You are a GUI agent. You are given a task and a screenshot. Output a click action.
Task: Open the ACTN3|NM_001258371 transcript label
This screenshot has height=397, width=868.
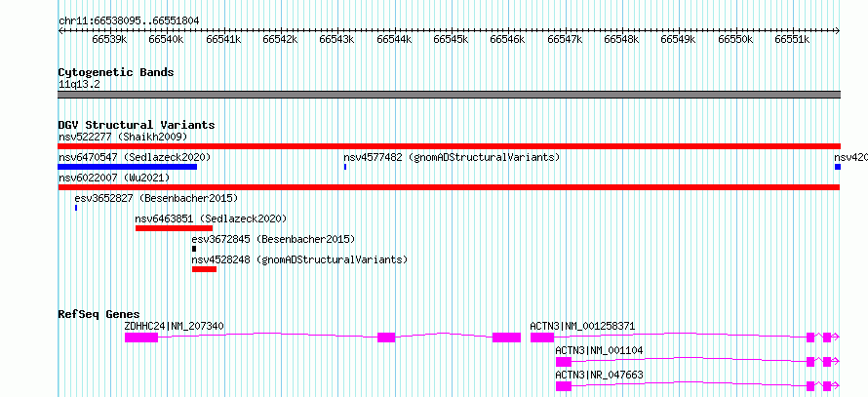pyautogui.click(x=582, y=326)
